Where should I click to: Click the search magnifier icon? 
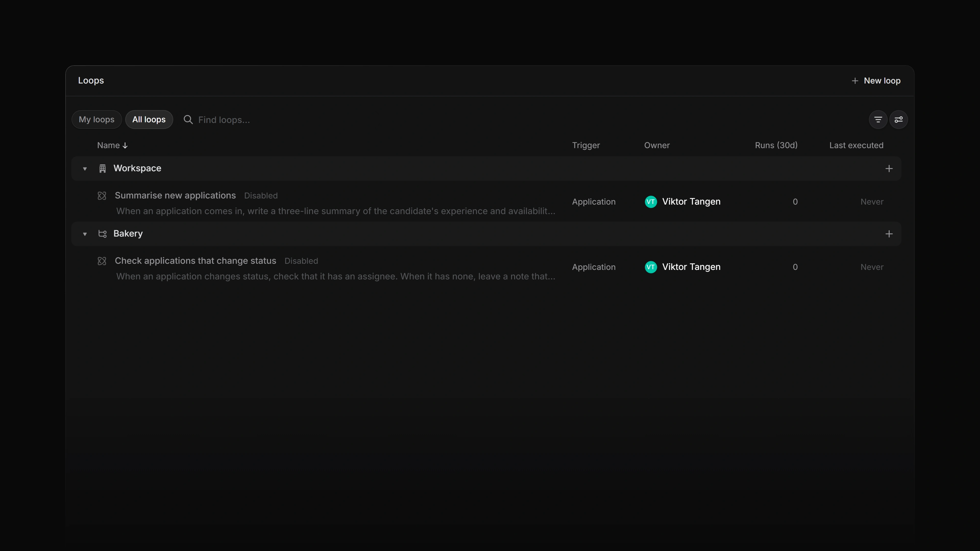click(x=188, y=119)
